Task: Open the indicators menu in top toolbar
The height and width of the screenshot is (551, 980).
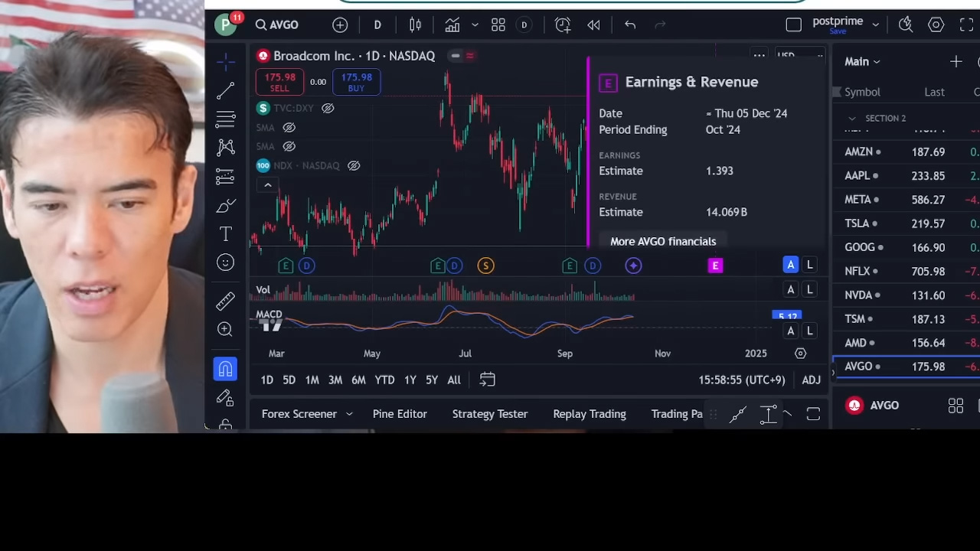Action: pyautogui.click(x=452, y=25)
